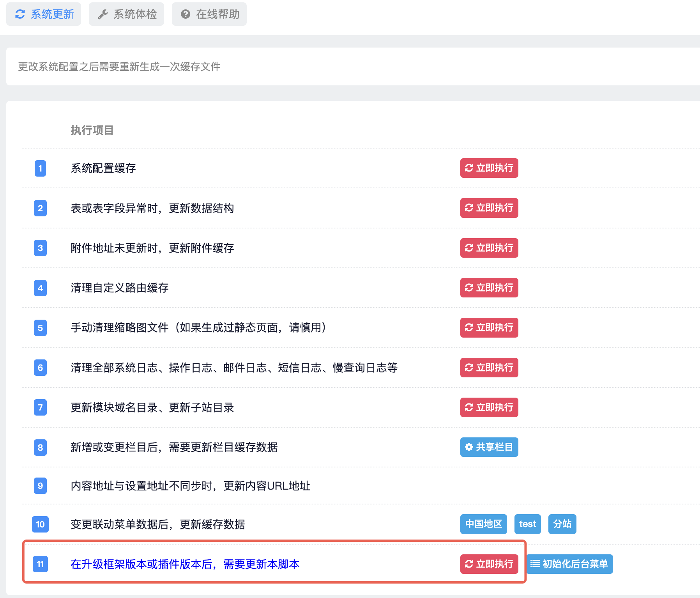Run 立即执行 for 清理自定义路由缓存
700x598 pixels.
tap(489, 288)
